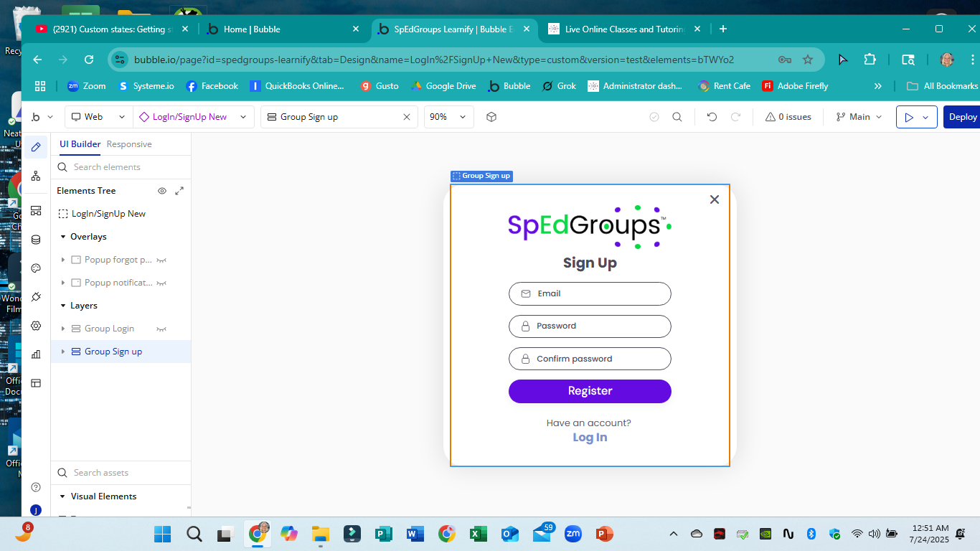Open the Main branch dropdown

tap(859, 117)
